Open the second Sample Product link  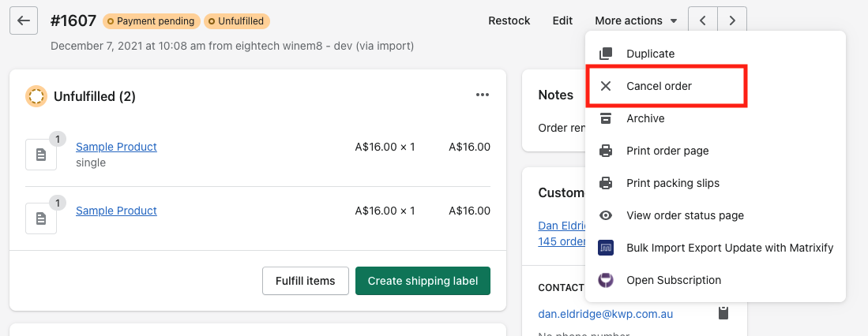116,211
